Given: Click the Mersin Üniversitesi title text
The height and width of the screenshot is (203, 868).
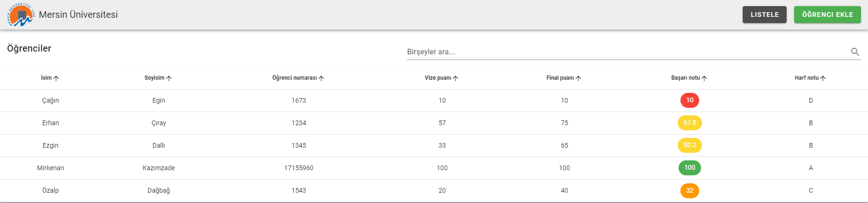Looking at the screenshot, I should 79,15.
